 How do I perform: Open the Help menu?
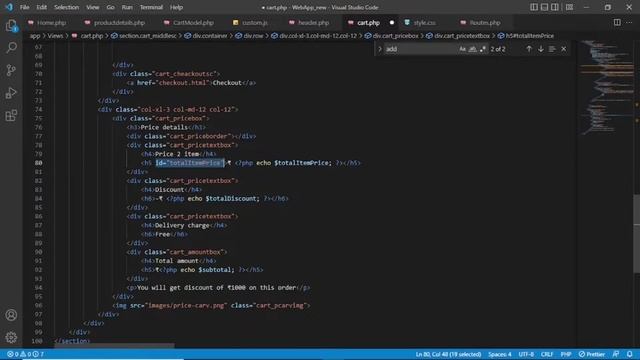click(x=176, y=7)
